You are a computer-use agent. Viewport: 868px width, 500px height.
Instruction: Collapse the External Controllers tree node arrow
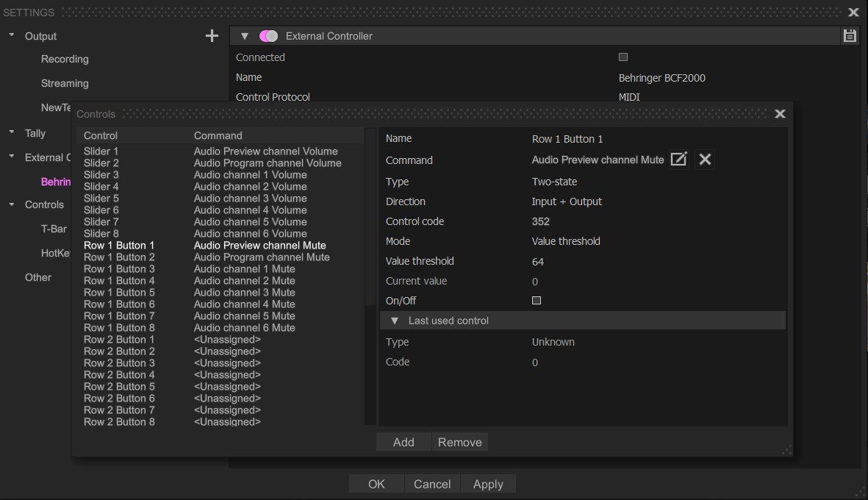(12, 157)
